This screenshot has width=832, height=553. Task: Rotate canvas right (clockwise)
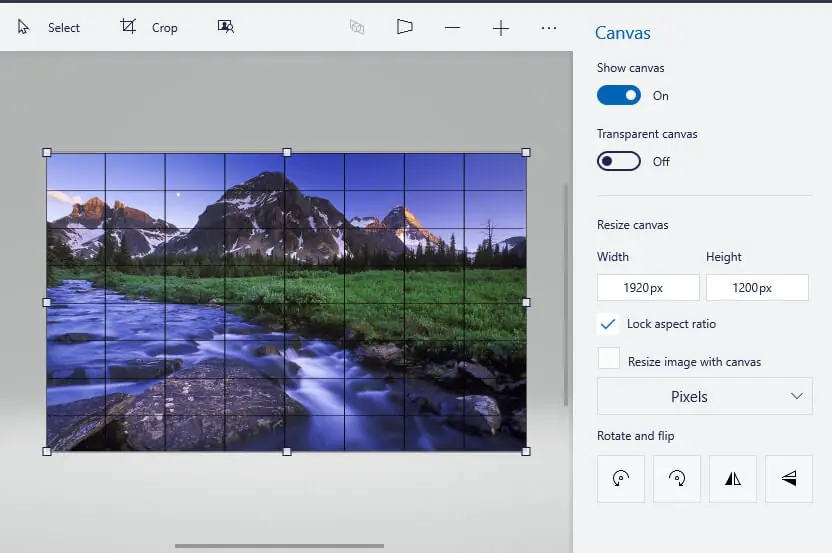[x=677, y=479]
